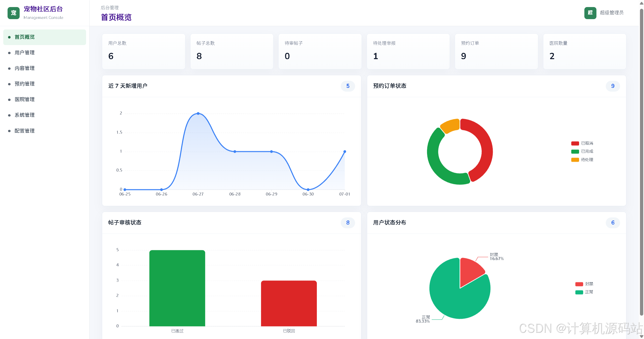Image resolution: width=644 pixels, height=339 pixels.
Task: Click the 医院数量 stat card
Action: (x=585, y=51)
